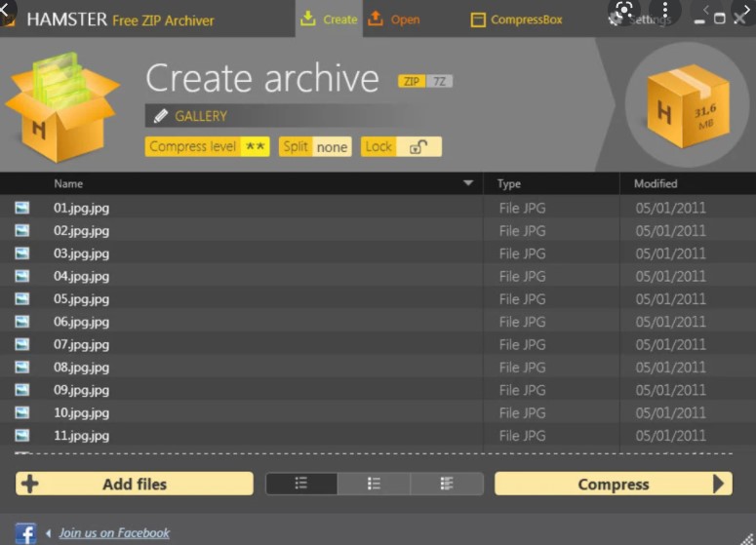The width and height of the screenshot is (756, 545).
Task: Click the image icon of 03.jpg.jpg
Action: point(21,253)
